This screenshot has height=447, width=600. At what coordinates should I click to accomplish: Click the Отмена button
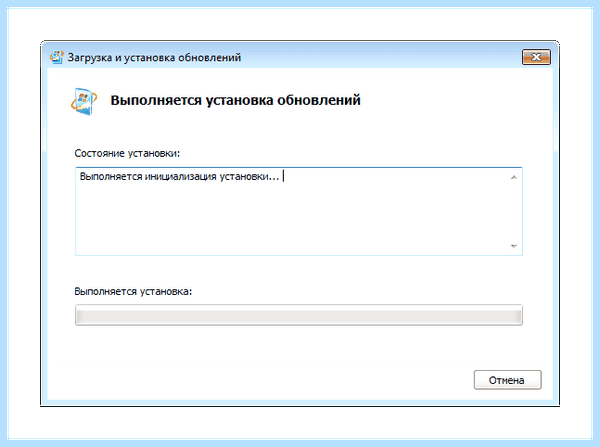507,380
